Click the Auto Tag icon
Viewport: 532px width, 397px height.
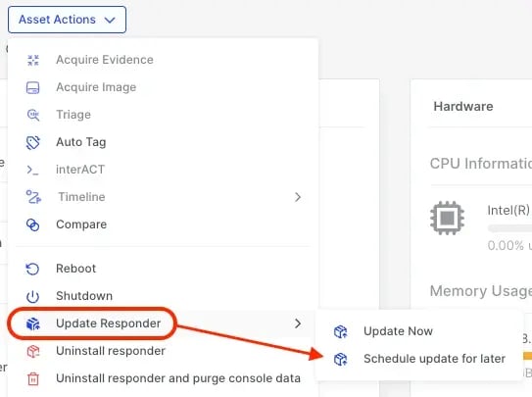click(x=33, y=142)
